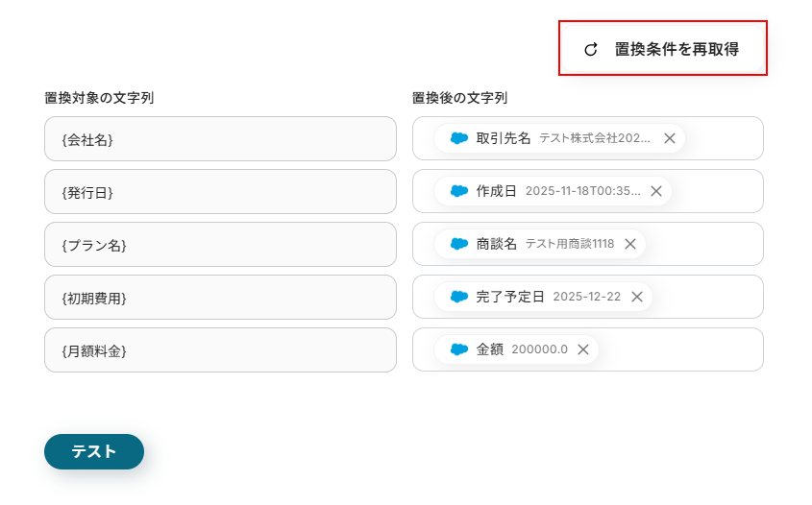Viewport: 812px width, 505px height.
Task: Click Salesforce cloud icon on 商談名 chip
Action: coord(459,244)
